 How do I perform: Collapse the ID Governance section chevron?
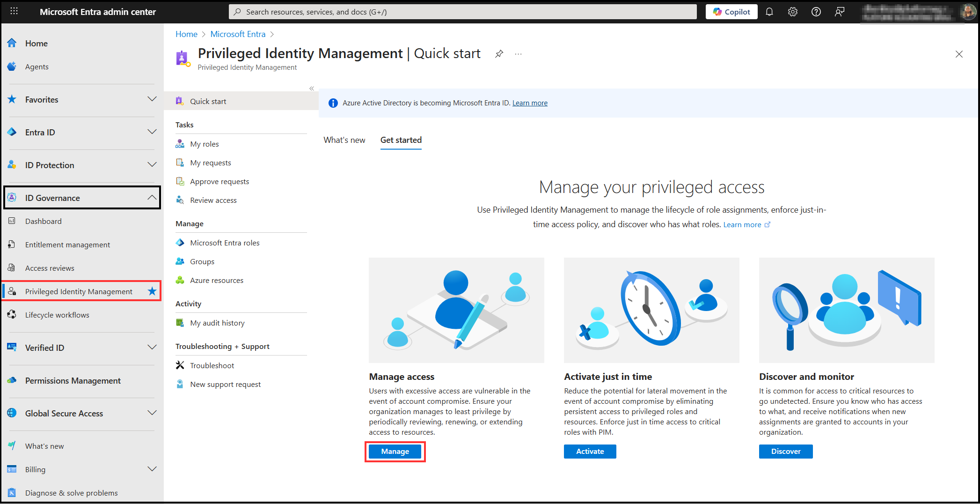point(152,197)
